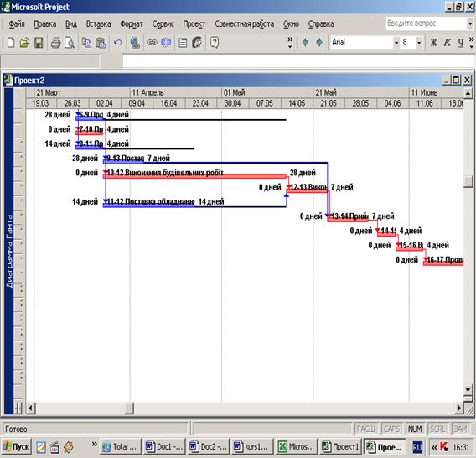Click the Пуск start button
Screen dimensions: 476x458
(17, 446)
